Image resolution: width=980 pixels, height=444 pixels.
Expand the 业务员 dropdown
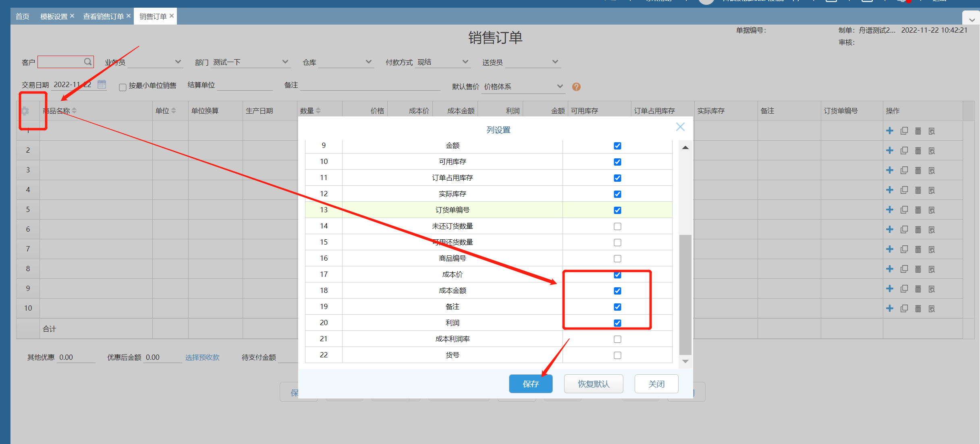pyautogui.click(x=178, y=62)
